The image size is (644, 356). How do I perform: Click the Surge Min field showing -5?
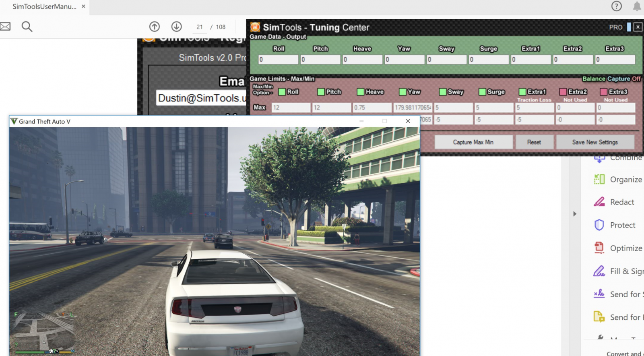click(494, 120)
